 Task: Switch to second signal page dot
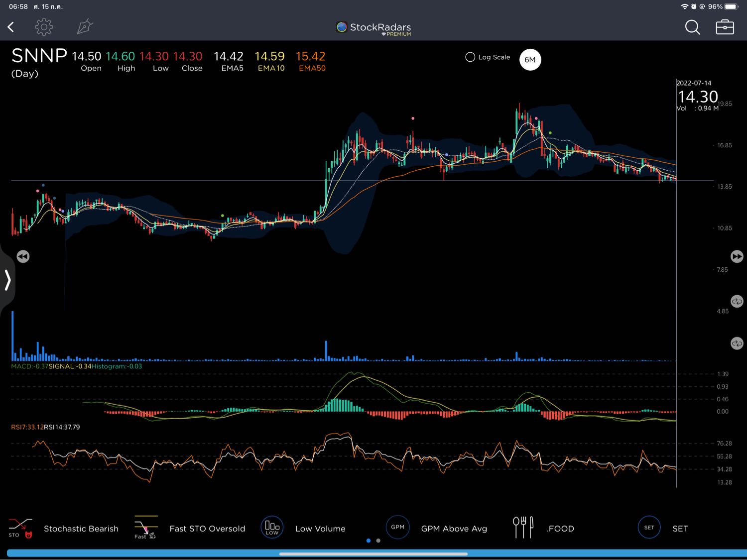[x=378, y=541]
